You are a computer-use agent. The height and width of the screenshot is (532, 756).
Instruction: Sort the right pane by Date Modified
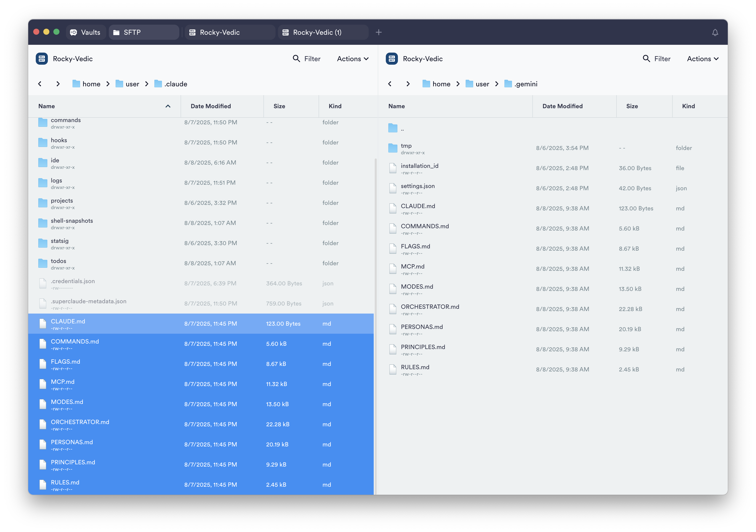tap(562, 106)
